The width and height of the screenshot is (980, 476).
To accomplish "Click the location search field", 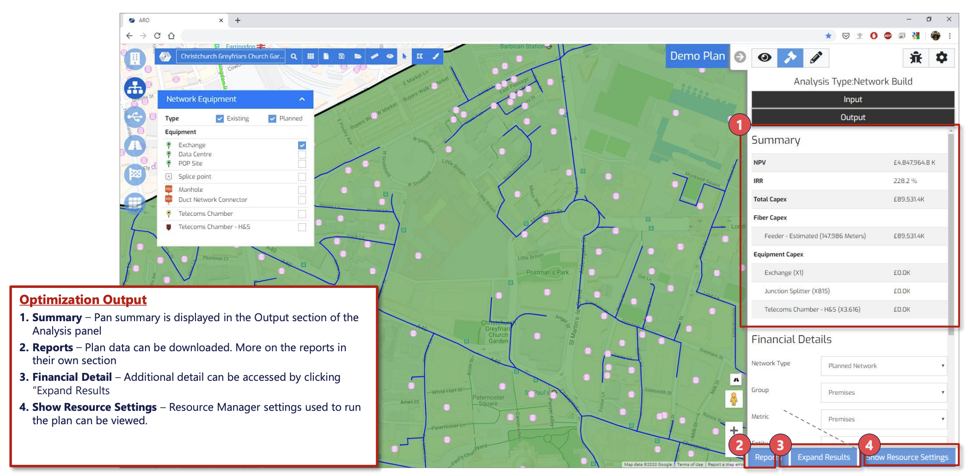I will pos(232,56).
